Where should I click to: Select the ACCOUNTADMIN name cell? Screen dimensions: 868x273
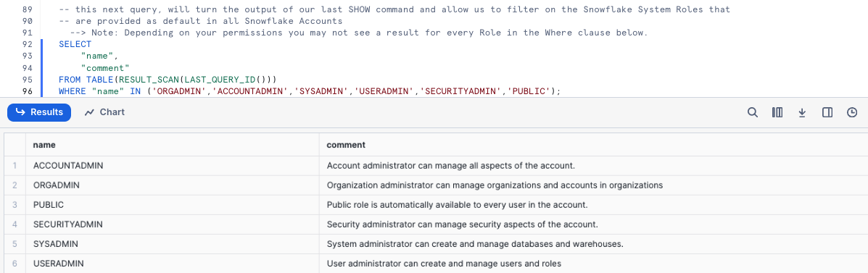(173, 166)
